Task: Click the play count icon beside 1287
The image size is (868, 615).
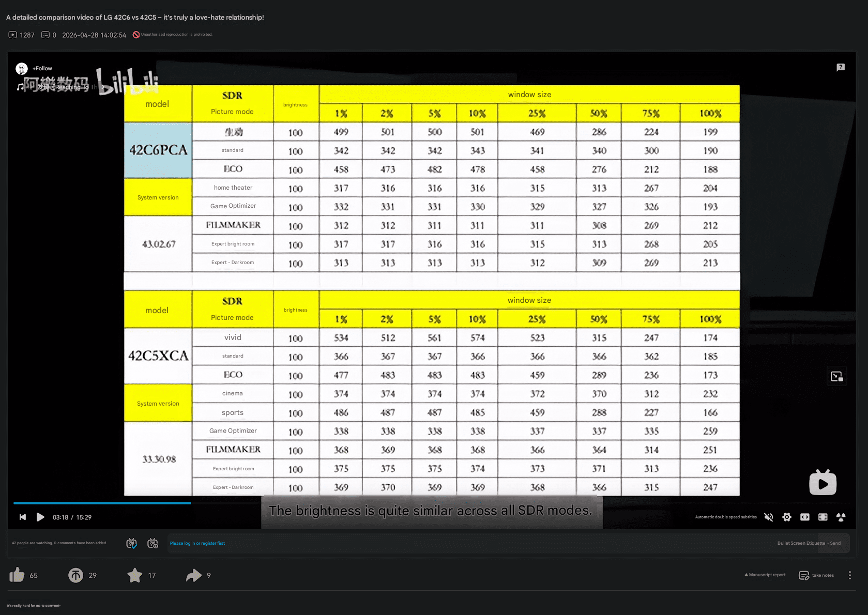Action: click(13, 35)
